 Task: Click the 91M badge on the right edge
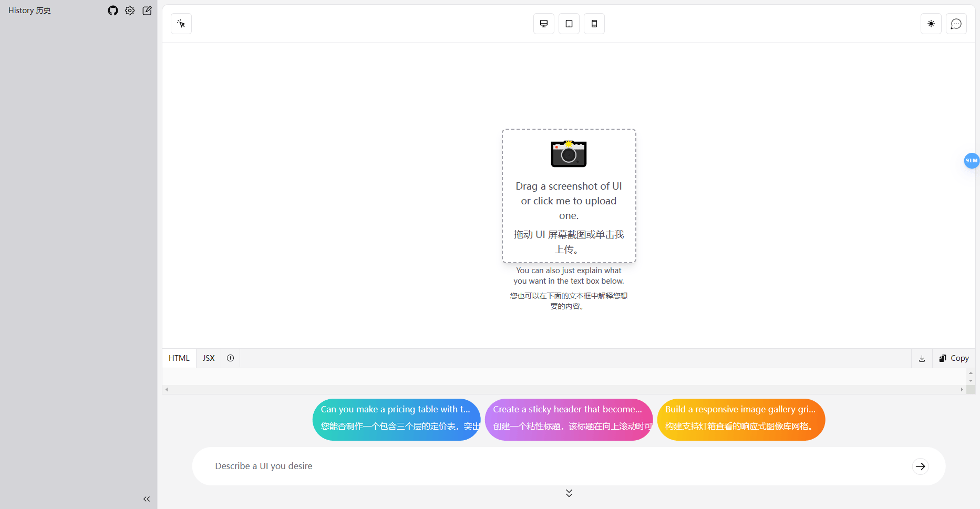tap(972, 161)
